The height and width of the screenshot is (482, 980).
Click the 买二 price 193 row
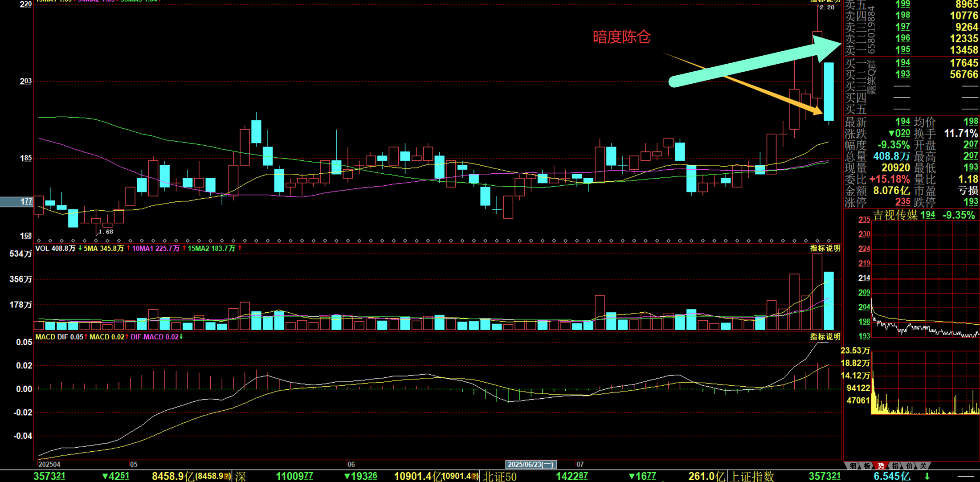pyautogui.click(x=911, y=74)
